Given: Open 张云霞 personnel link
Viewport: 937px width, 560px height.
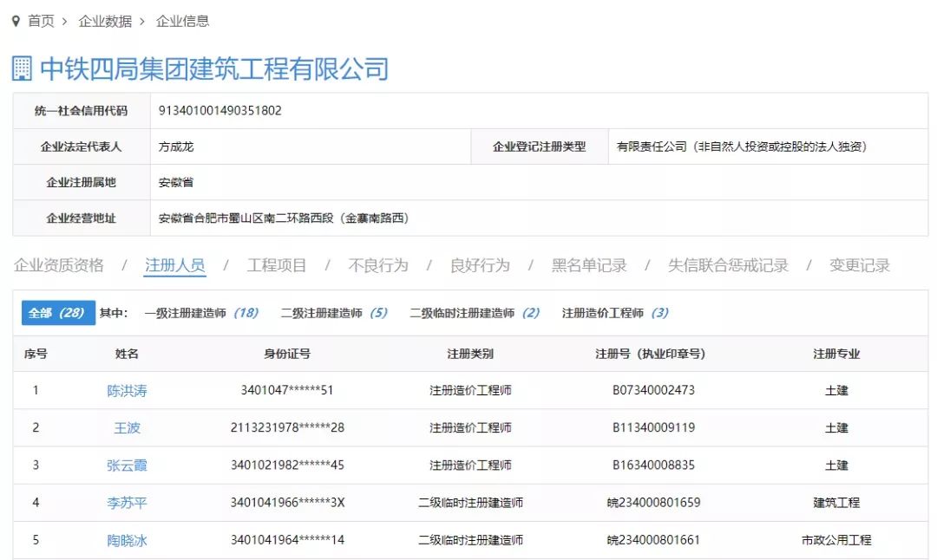Looking at the screenshot, I should point(127,465).
